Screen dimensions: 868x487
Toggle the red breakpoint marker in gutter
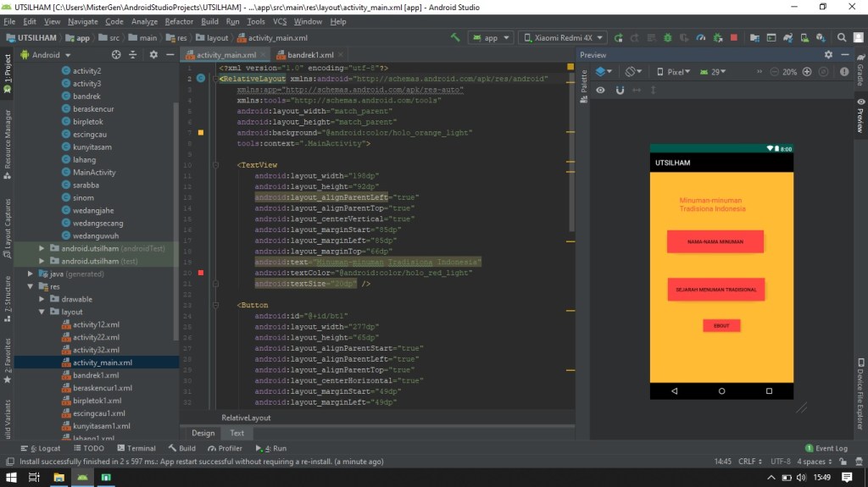pos(201,273)
